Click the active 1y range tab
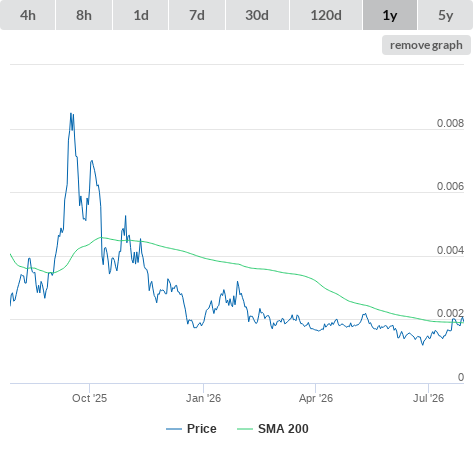The height and width of the screenshot is (455, 474). click(x=390, y=15)
